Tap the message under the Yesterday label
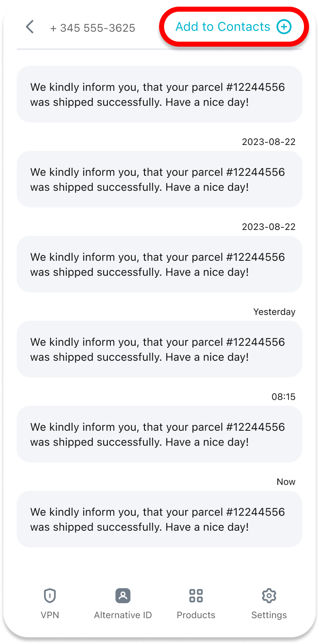Screen dimensions: 319x644 159,349
